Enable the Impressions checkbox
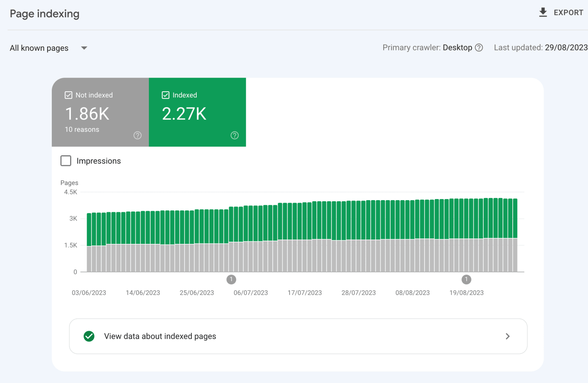Viewport: 588px width, 383px height. [x=66, y=161]
